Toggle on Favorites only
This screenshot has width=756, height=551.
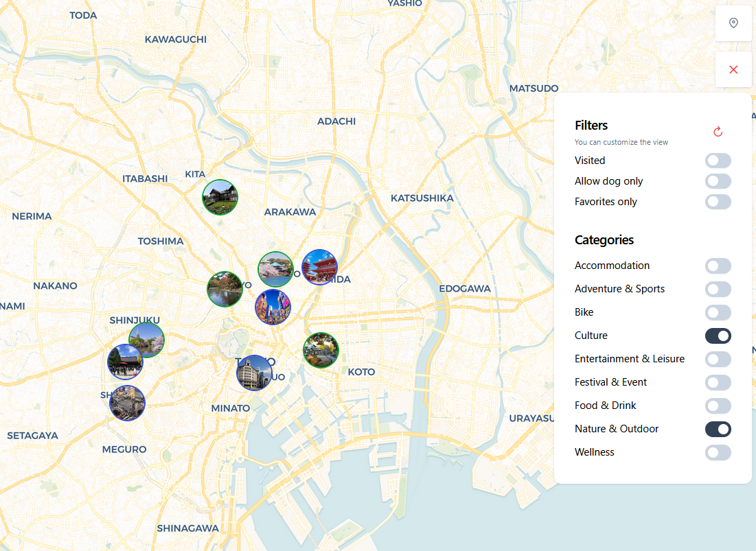click(718, 201)
